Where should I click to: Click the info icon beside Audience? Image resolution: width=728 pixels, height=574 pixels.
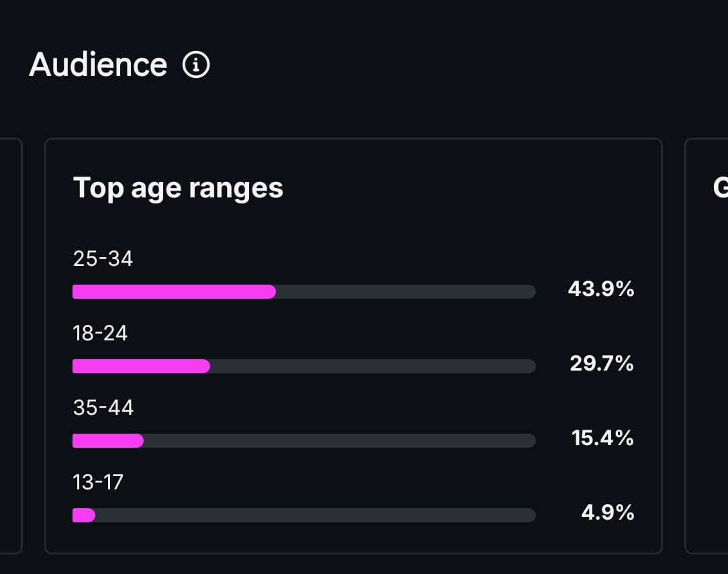196,65
